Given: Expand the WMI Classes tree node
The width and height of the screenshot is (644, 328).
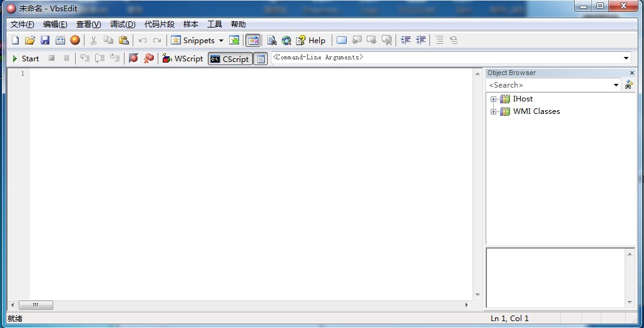Looking at the screenshot, I should [494, 111].
